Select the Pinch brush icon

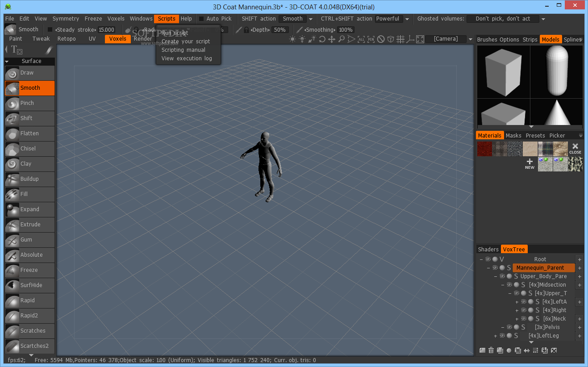(12, 103)
